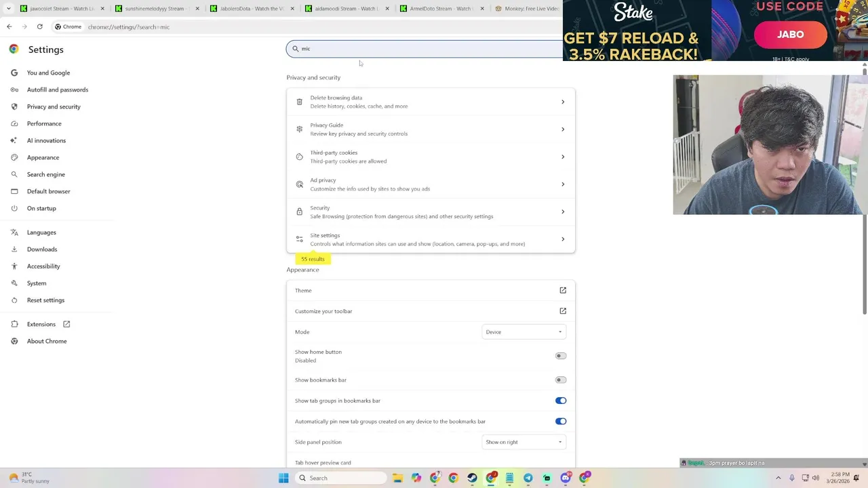
Task: Open Side panel position dropdown
Action: (524, 442)
